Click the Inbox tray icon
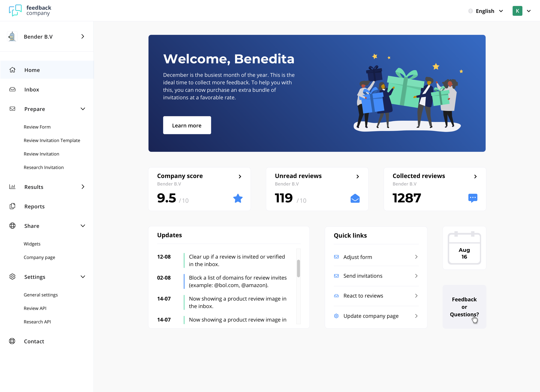The image size is (540, 392). 12,90
